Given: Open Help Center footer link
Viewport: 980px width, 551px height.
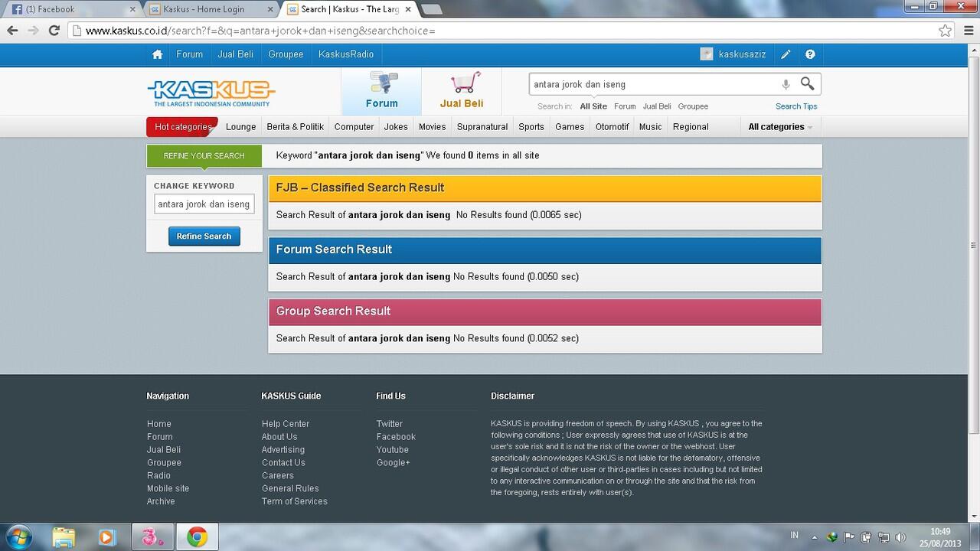Looking at the screenshot, I should (x=286, y=424).
